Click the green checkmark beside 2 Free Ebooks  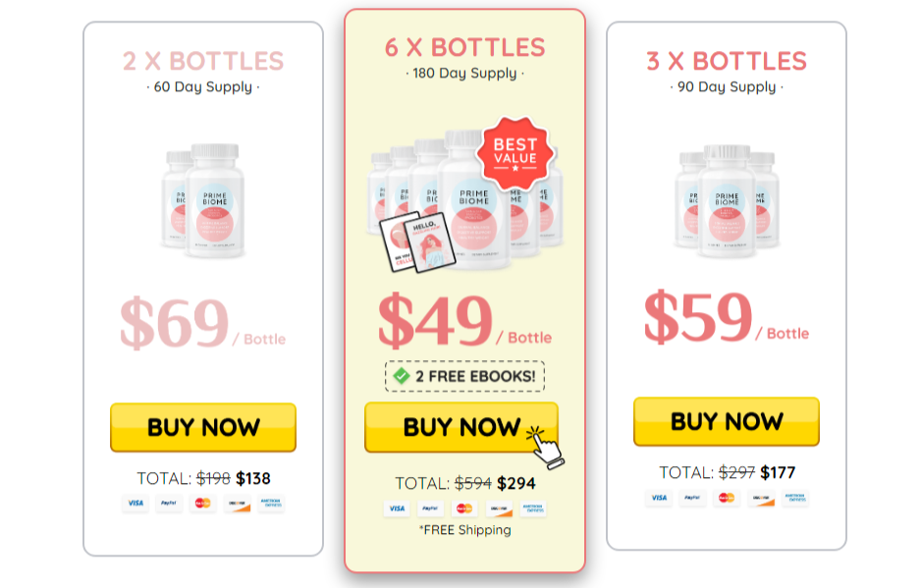coord(402,376)
